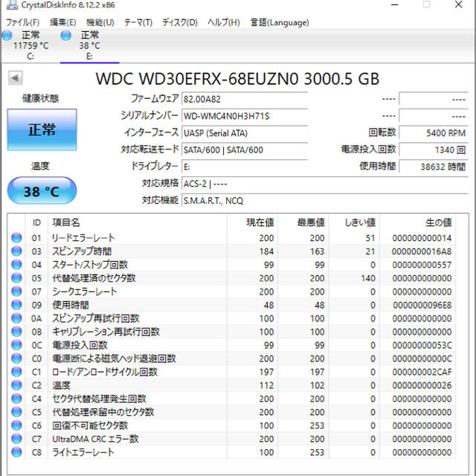Select the 温度 attribute row name
This screenshot has height=476, width=476.
click(x=61, y=385)
